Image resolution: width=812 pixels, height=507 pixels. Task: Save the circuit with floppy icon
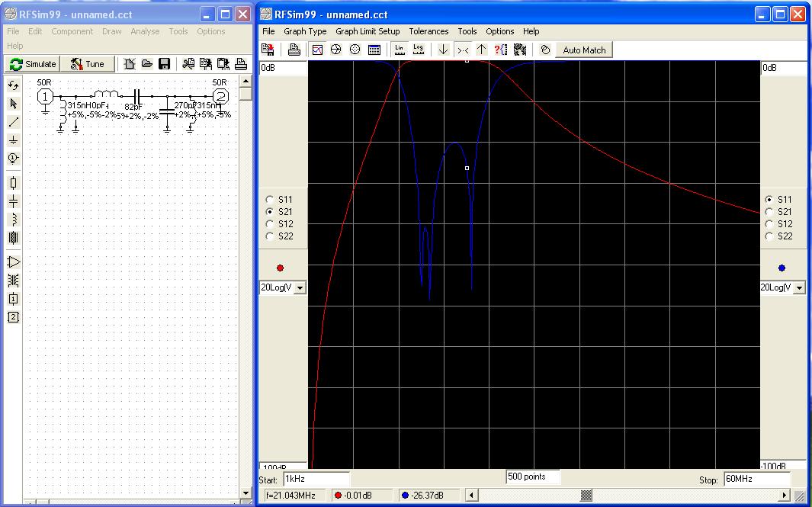click(164, 64)
